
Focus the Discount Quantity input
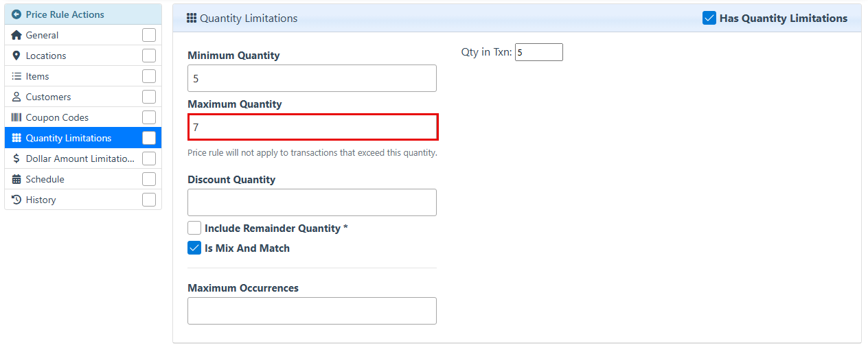click(312, 202)
